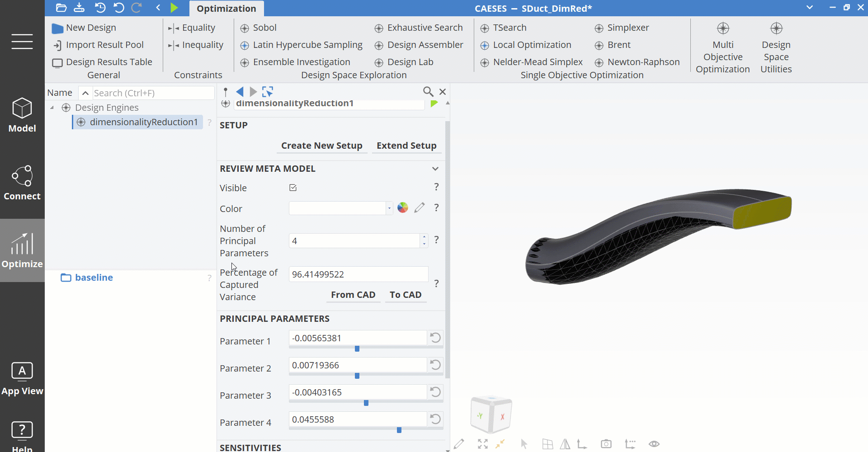
Task: Open the baseline folder
Action: coord(87,278)
